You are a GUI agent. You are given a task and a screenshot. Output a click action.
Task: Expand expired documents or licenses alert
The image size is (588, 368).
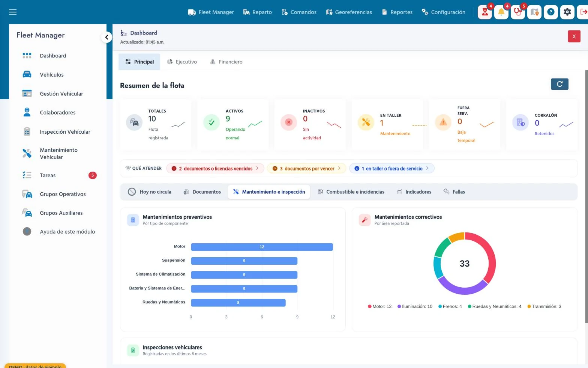(215, 169)
